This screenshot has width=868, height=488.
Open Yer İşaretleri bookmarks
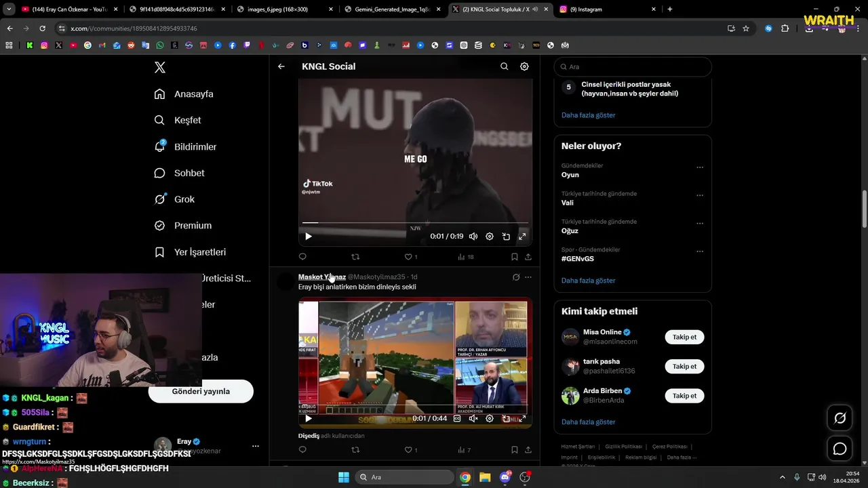pos(190,252)
